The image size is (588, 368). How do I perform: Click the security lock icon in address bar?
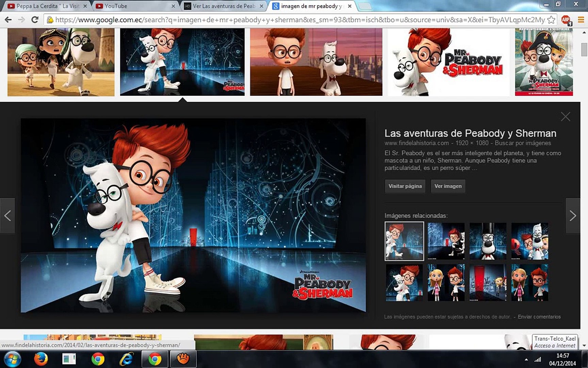pyautogui.click(x=50, y=20)
